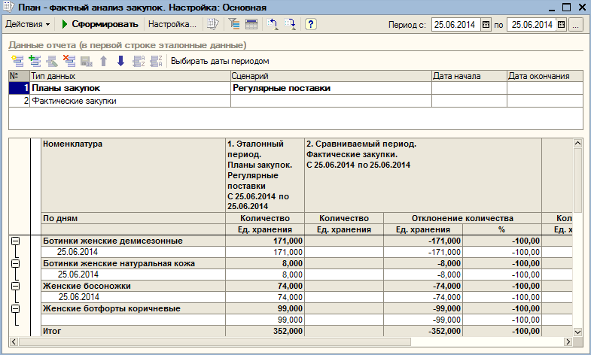Viewport: 591px width, 364px height.
Task: Click the table header display icon
Action: (x=251, y=25)
